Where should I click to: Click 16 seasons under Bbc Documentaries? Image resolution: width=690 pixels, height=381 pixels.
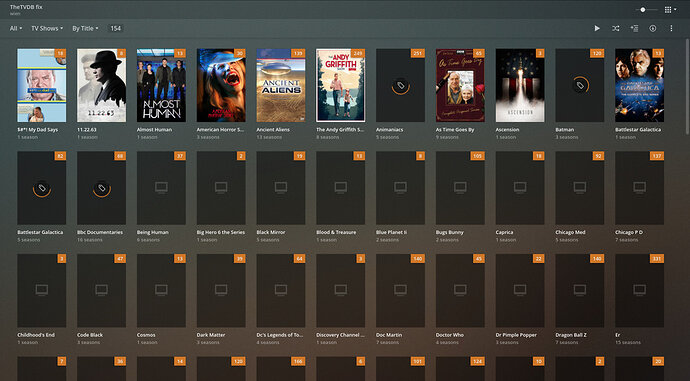(x=90, y=240)
